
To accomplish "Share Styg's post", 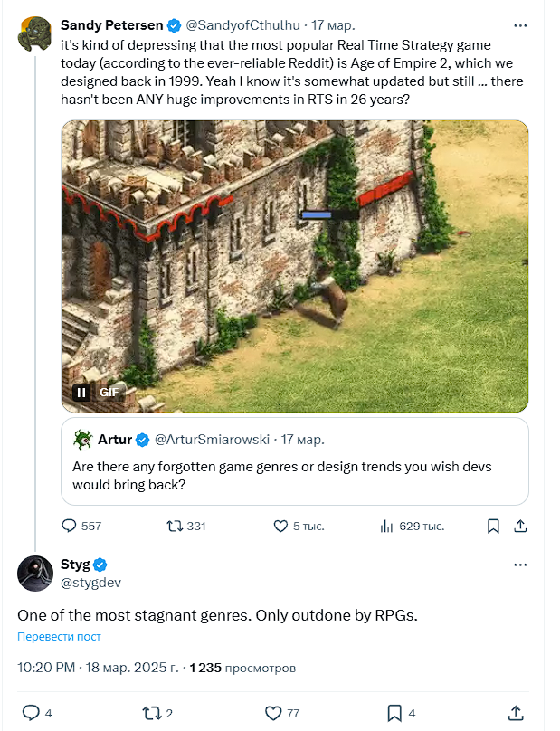I will (517, 713).
